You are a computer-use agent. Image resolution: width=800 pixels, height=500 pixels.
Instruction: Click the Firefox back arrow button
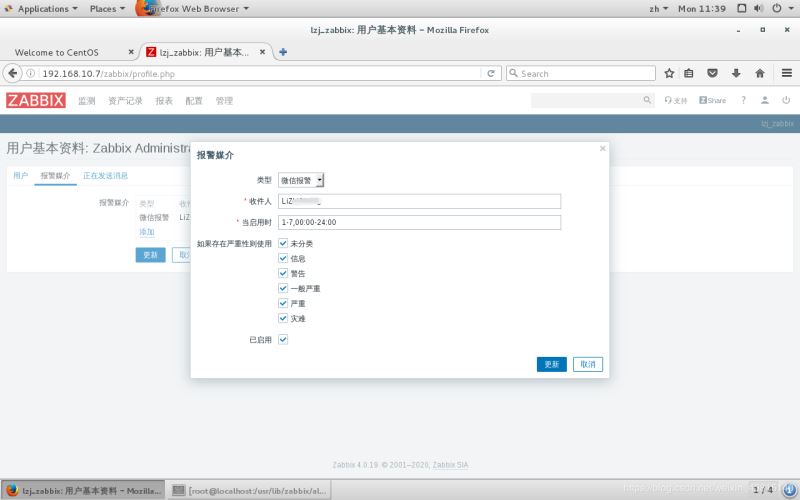click(12, 73)
